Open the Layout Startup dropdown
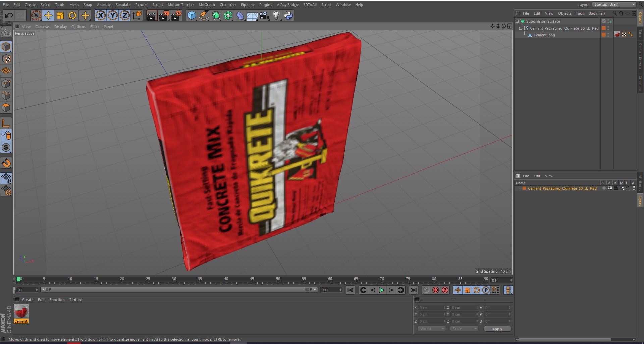Screen dimensions: 644x344 pos(614,4)
